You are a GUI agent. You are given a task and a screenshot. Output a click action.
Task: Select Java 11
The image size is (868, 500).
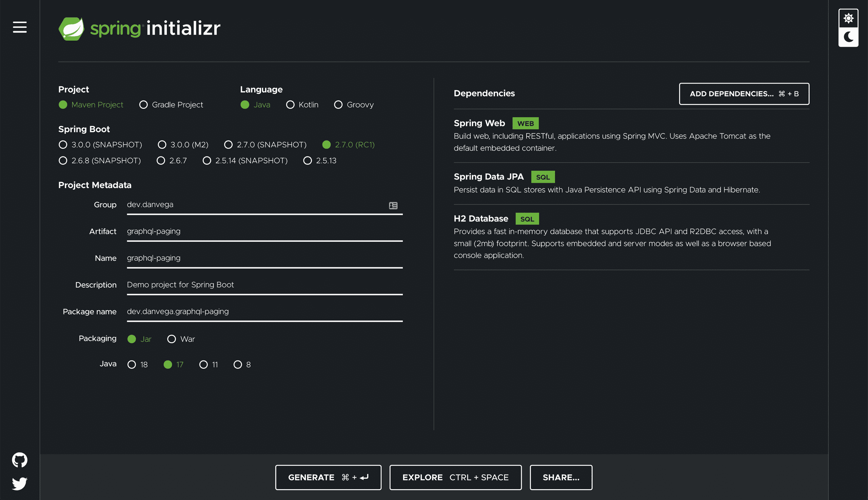coord(204,365)
